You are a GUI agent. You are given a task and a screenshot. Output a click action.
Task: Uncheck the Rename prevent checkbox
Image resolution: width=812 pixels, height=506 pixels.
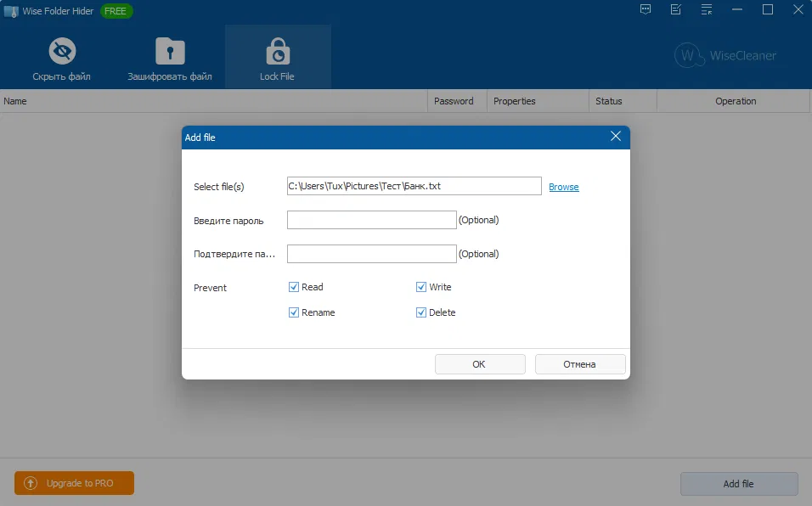294,312
